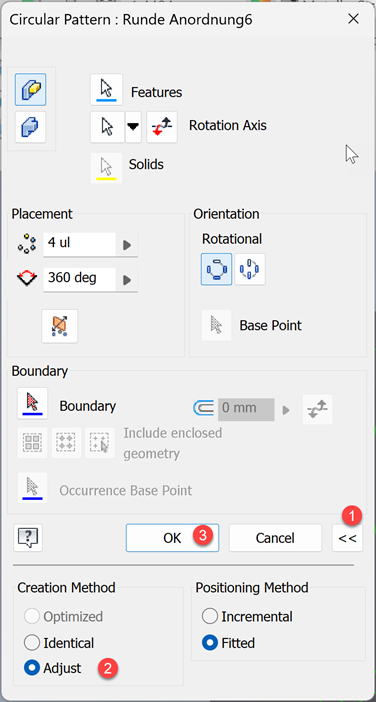Select the include geometry icon with cursor
Image resolution: width=376 pixels, height=702 pixels.
(100, 442)
